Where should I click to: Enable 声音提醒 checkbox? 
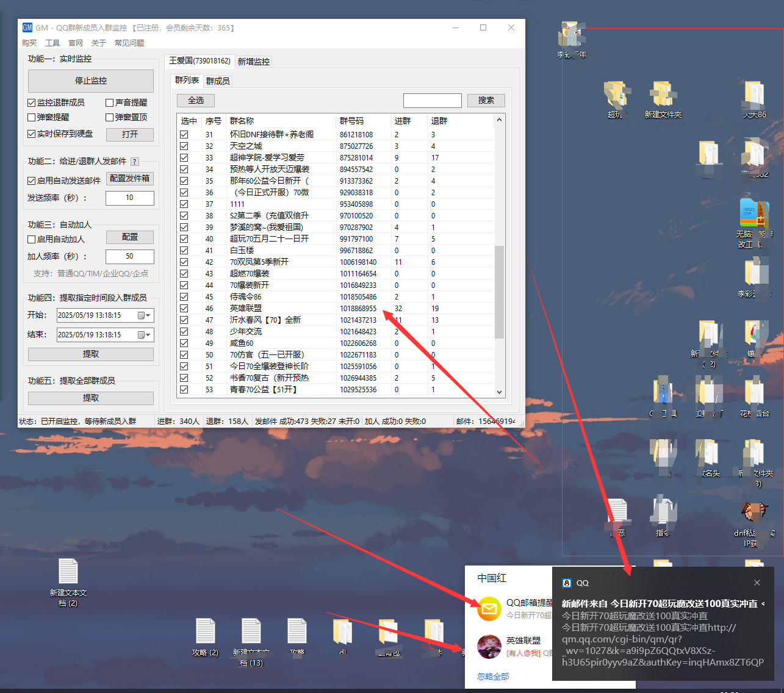tap(110, 102)
